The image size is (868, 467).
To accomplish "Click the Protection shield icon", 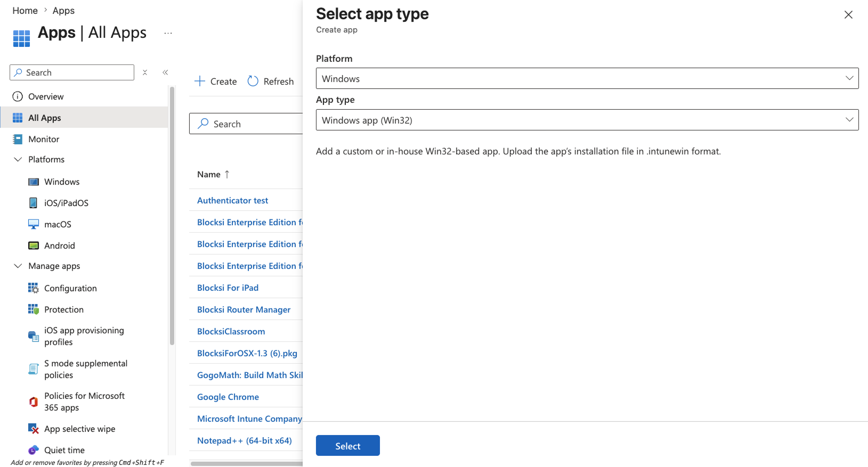I will pos(34,309).
